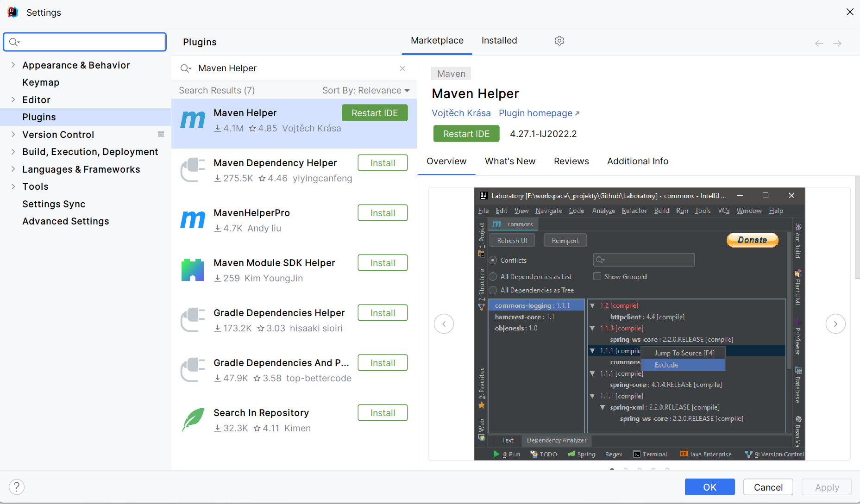This screenshot has width=860, height=504.
Task: Open the Vojtěch Krása vendor link
Action: click(x=461, y=113)
